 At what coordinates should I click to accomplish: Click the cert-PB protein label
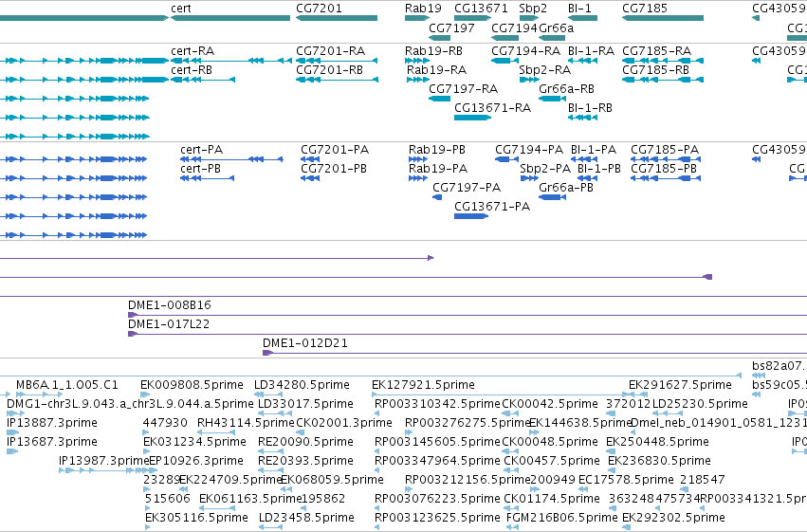(200, 169)
